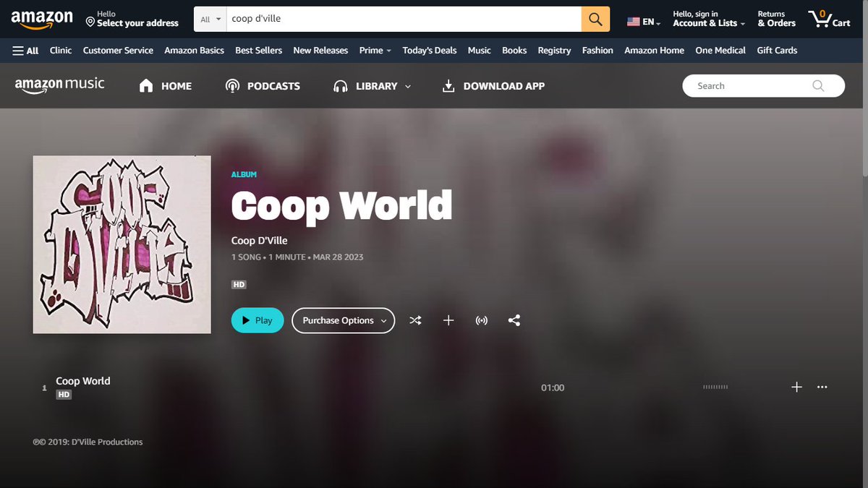
Task: Click Download App icon link
Action: click(493, 86)
